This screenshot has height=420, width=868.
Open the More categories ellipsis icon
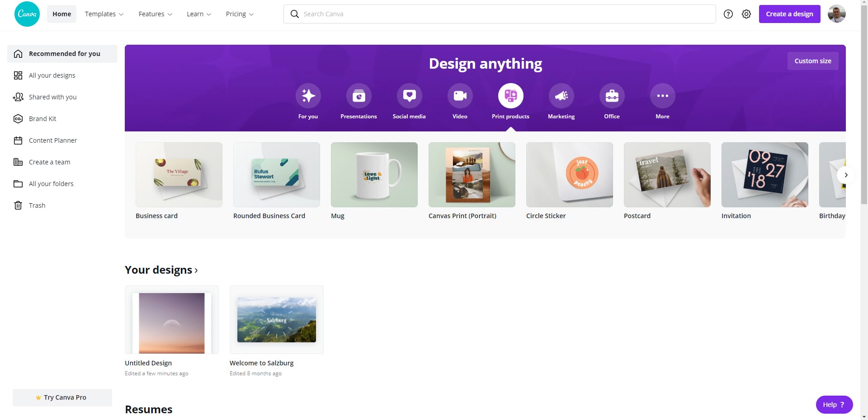pyautogui.click(x=663, y=96)
